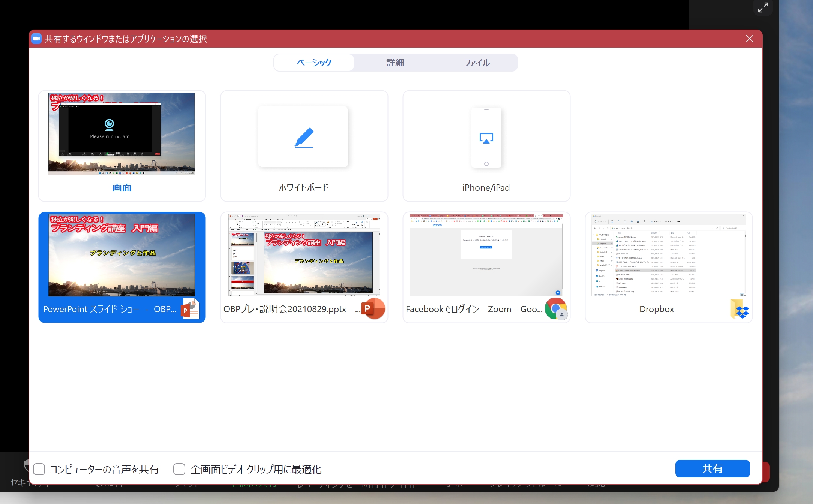The height and width of the screenshot is (504, 813).
Task: Click the Dropbox folder icon
Action: [x=739, y=309]
